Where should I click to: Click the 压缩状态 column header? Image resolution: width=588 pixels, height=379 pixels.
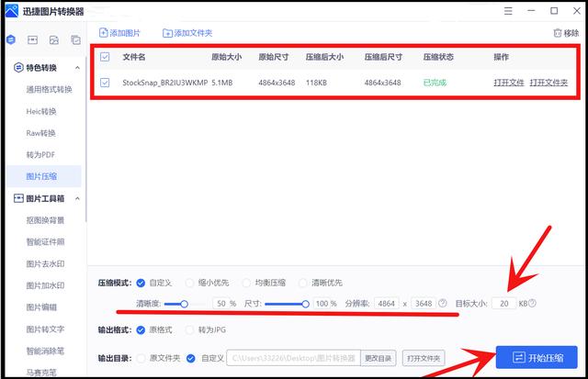tap(438, 57)
